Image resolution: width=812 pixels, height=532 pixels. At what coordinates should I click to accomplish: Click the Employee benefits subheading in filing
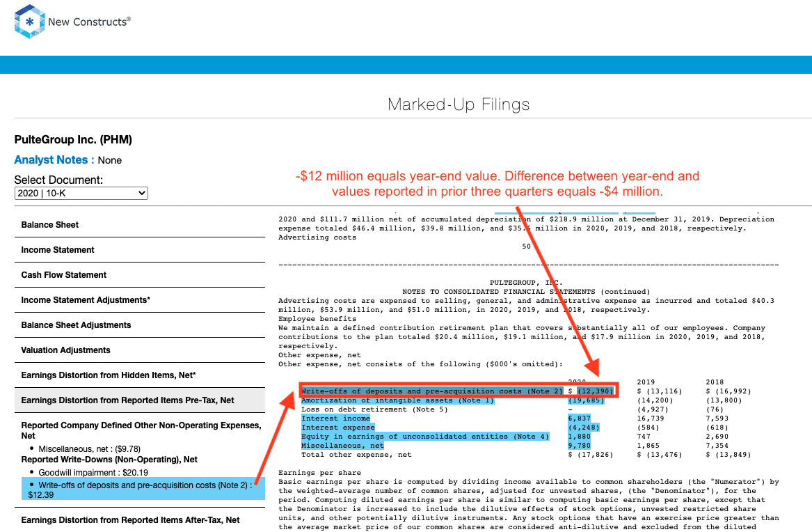[317, 319]
